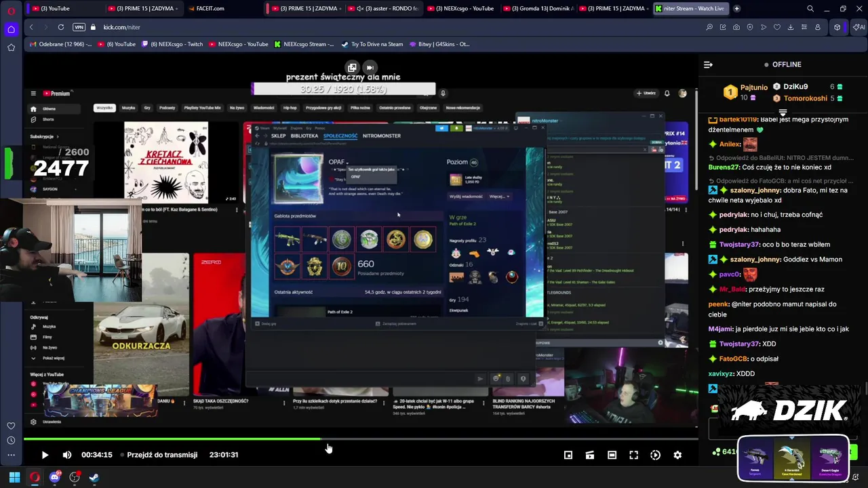Click chat username xavixyz
Screen dimensions: 868x488
point(722,374)
